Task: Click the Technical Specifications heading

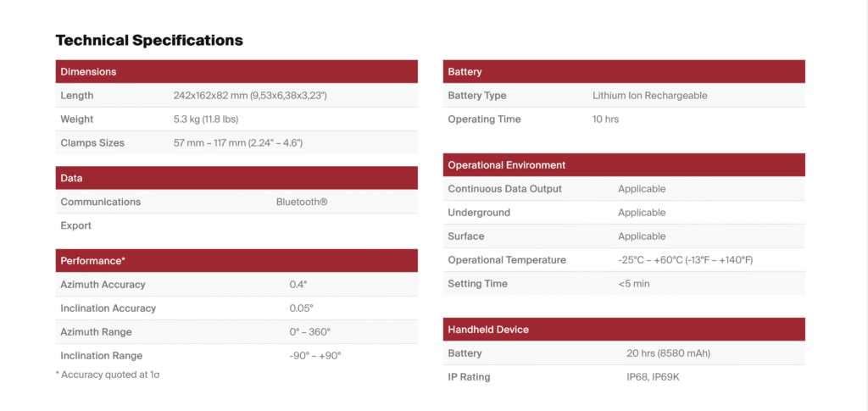Action: click(149, 40)
